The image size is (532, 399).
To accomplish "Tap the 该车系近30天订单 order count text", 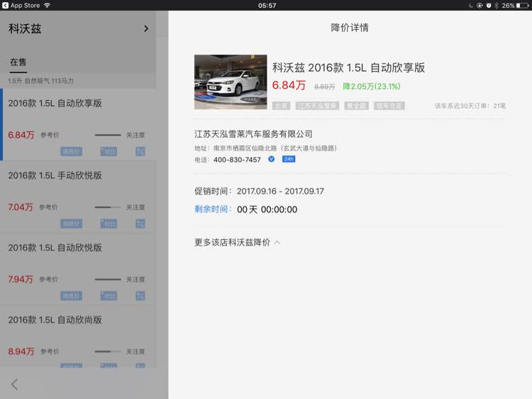I will click(x=470, y=106).
